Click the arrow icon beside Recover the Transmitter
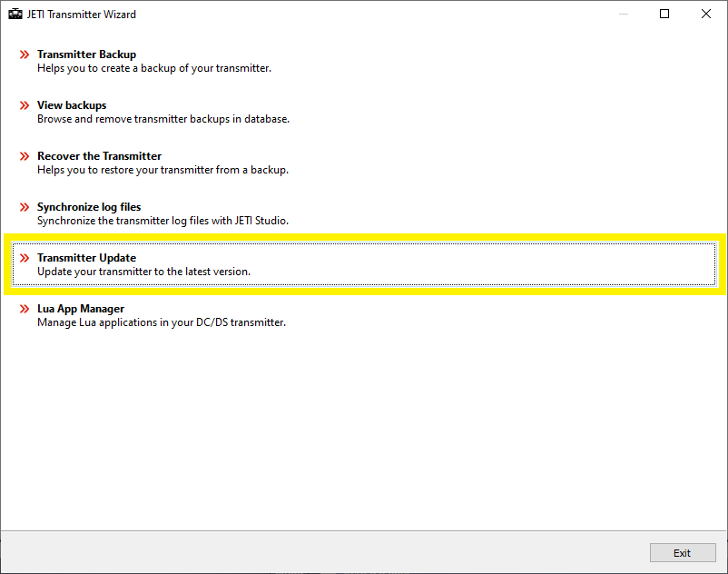 [25, 156]
